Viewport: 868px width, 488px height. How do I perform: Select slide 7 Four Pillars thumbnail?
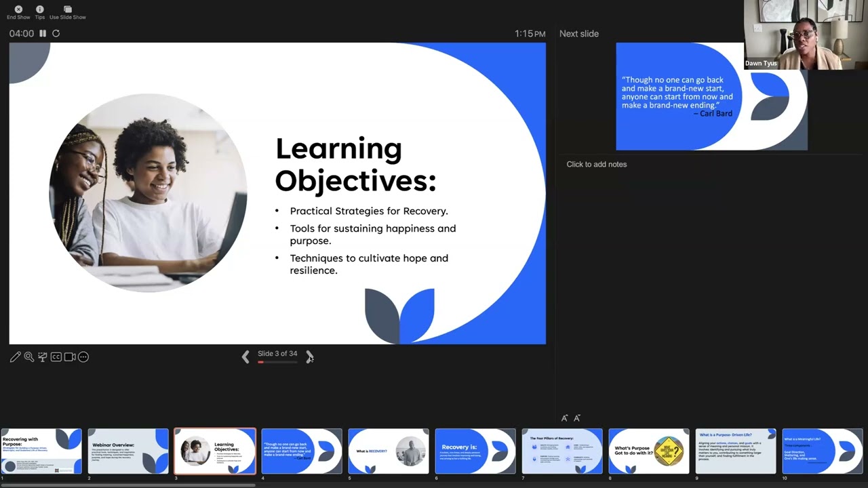562,451
